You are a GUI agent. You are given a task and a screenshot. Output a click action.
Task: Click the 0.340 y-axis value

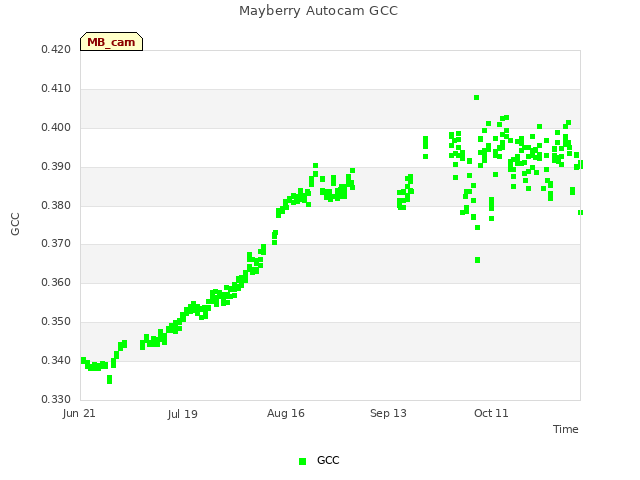[x=56, y=360]
